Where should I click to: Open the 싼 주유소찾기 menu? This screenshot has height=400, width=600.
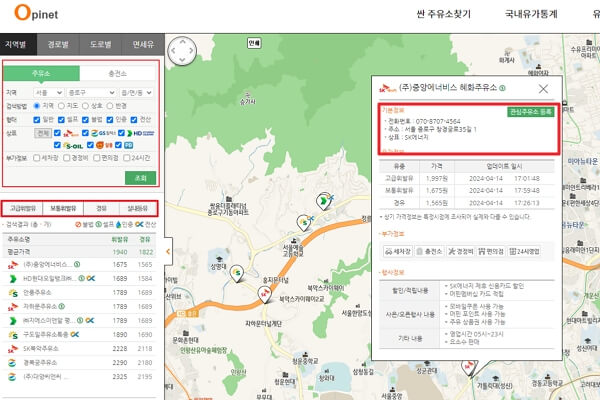tap(443, 14)
